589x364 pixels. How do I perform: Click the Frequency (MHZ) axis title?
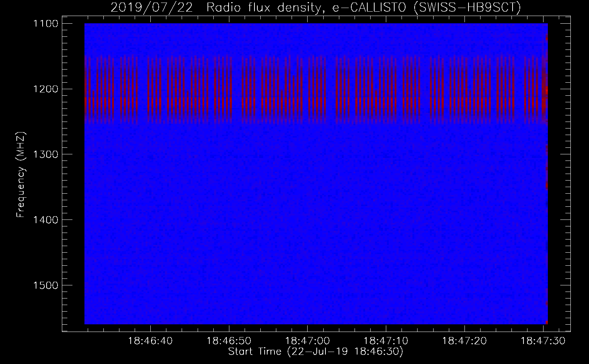[21, 174]
